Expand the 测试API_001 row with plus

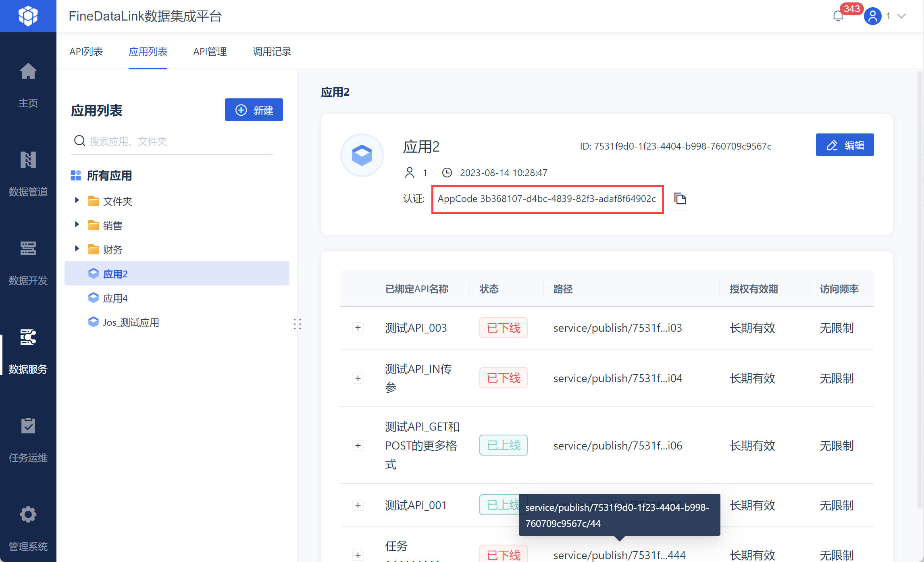pos(358,505)
